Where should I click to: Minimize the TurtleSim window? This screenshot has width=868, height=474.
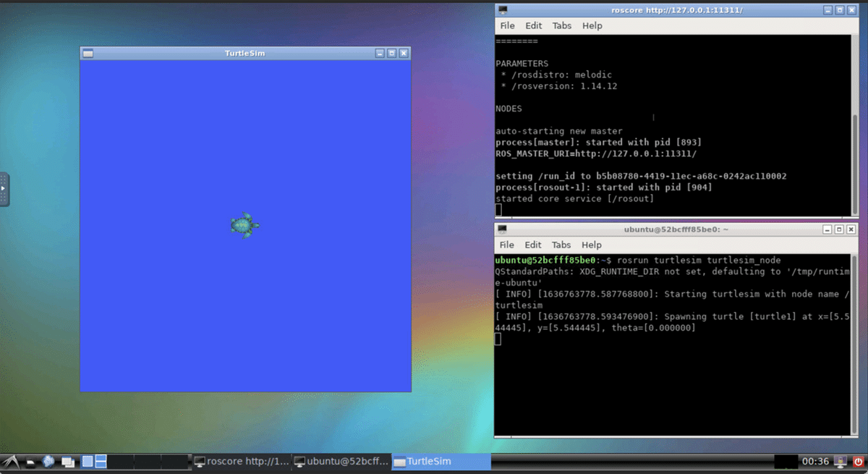[380, 53]
